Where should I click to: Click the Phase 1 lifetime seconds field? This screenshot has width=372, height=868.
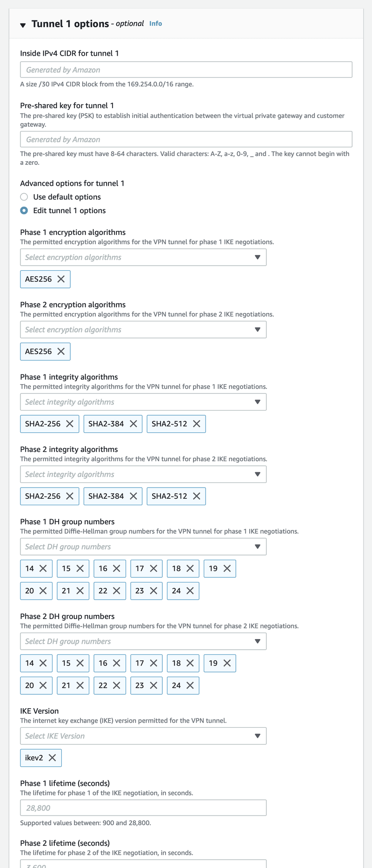143,808
